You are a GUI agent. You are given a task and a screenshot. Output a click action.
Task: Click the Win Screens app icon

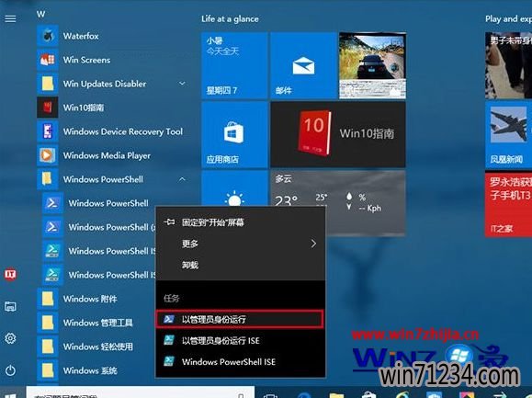coord(48,60)
